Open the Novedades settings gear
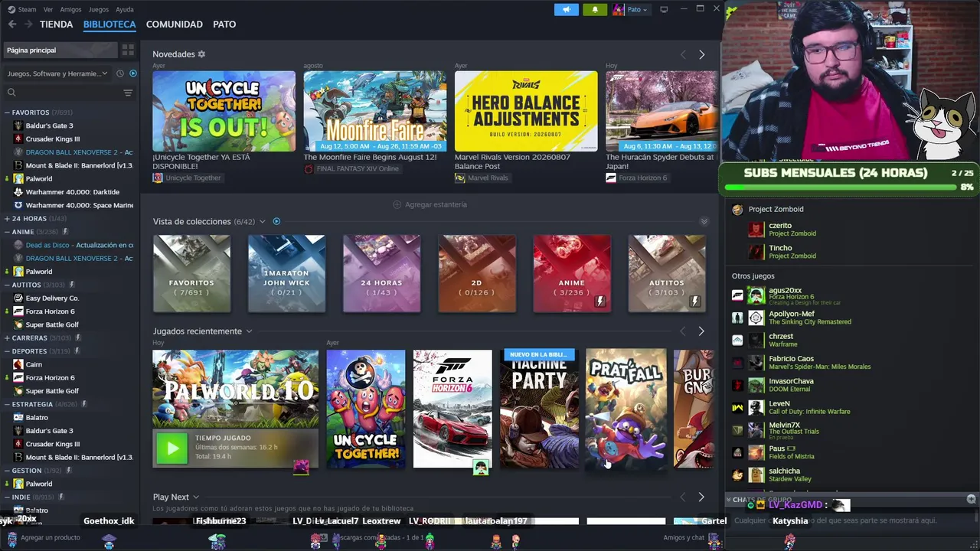 click(201, 54)
